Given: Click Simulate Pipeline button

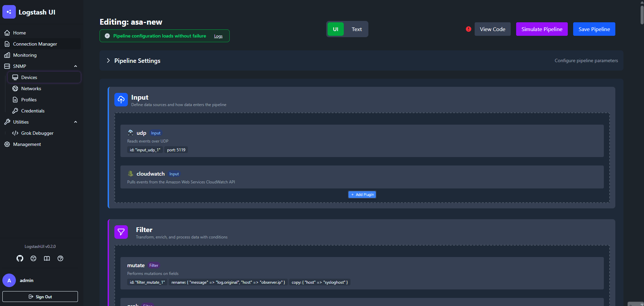Looking at the screenshot, I should (x=542, y=29).
